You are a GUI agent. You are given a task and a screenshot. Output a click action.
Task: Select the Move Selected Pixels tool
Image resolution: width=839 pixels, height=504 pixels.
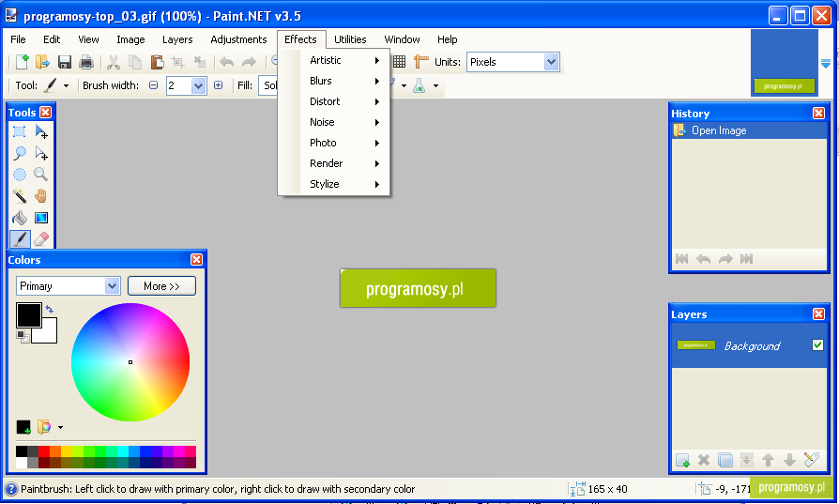point(41,131)
